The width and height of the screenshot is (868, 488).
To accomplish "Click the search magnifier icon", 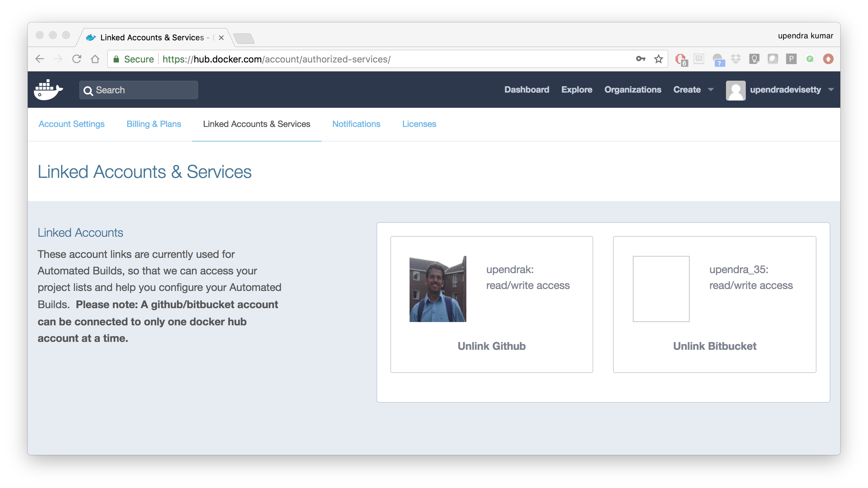I will (88, 90).
